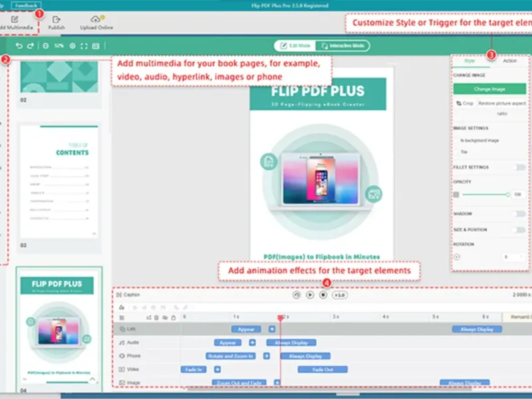Click the Crop button
This screenshot has width=532, height=399.
point(465,103)
